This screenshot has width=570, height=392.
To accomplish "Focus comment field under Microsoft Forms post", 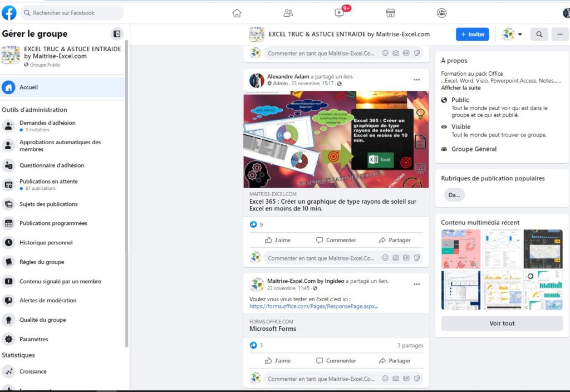I will tap(321, 379).
